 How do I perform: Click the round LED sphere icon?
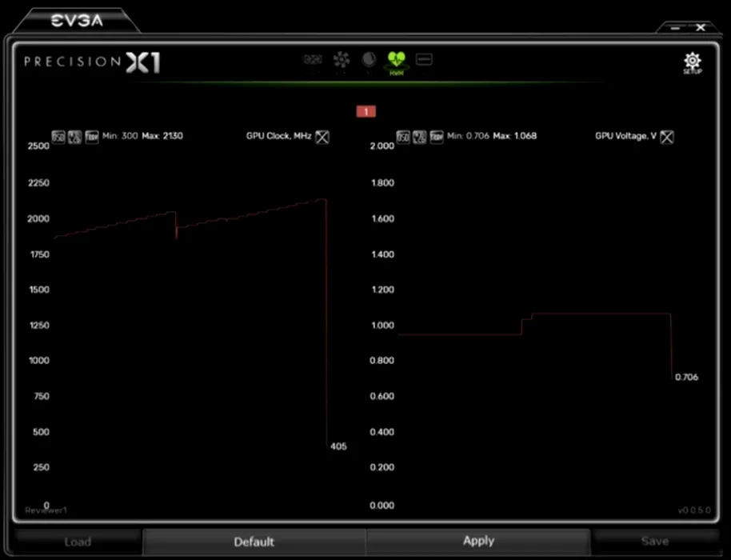(369, 60)
